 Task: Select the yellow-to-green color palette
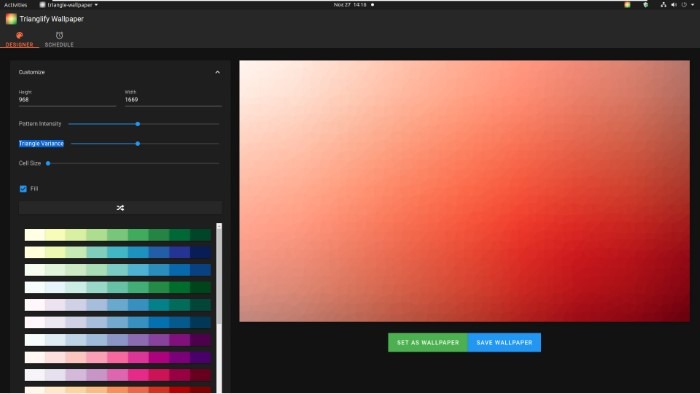point(118,235)
